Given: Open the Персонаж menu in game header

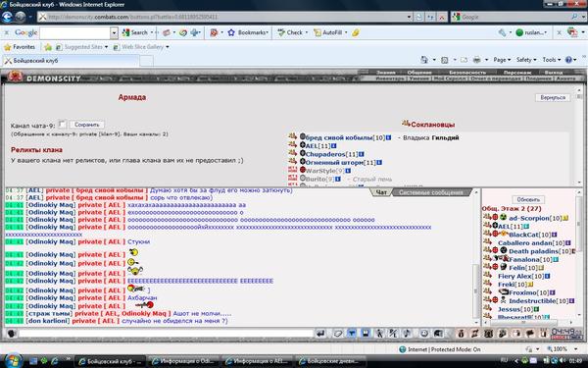Looking at the screenshot, I should [517, 72].
